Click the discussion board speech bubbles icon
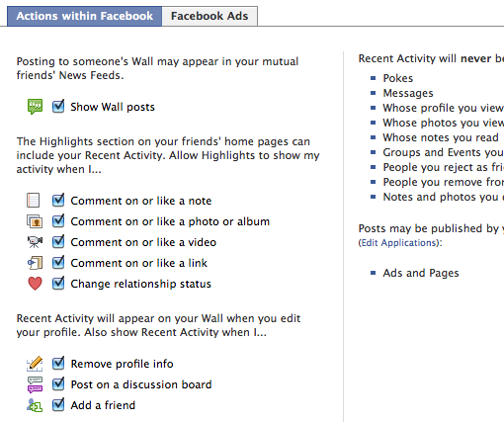 (35, 384)
